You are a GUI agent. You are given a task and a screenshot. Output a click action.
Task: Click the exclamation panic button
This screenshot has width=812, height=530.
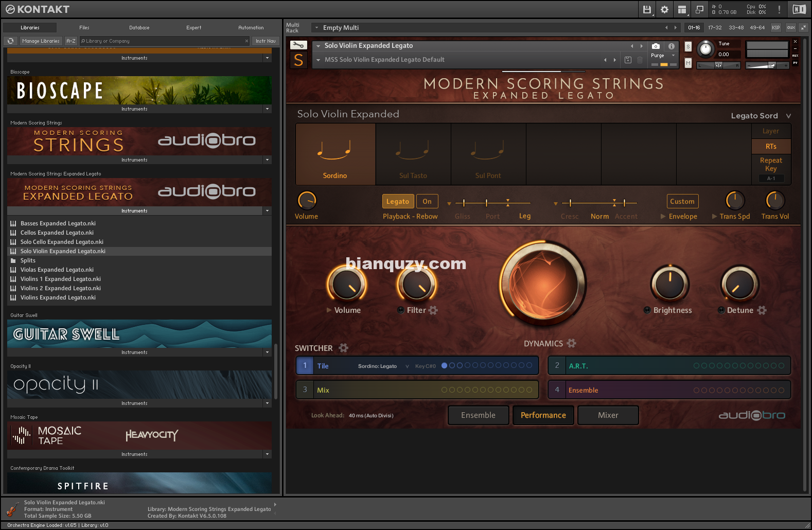point(779,9)
